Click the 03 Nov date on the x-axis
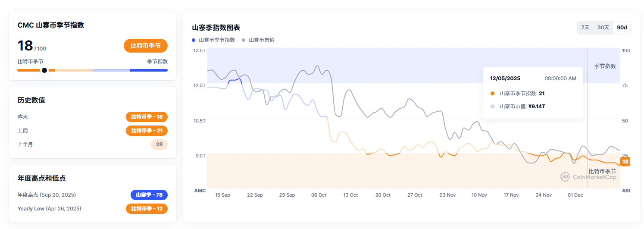 (x=447, y=195)
